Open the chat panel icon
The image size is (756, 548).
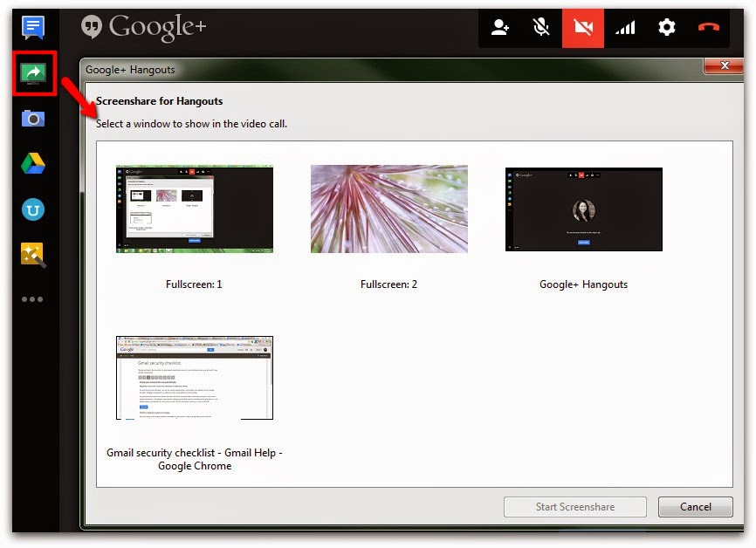(33, 27)
